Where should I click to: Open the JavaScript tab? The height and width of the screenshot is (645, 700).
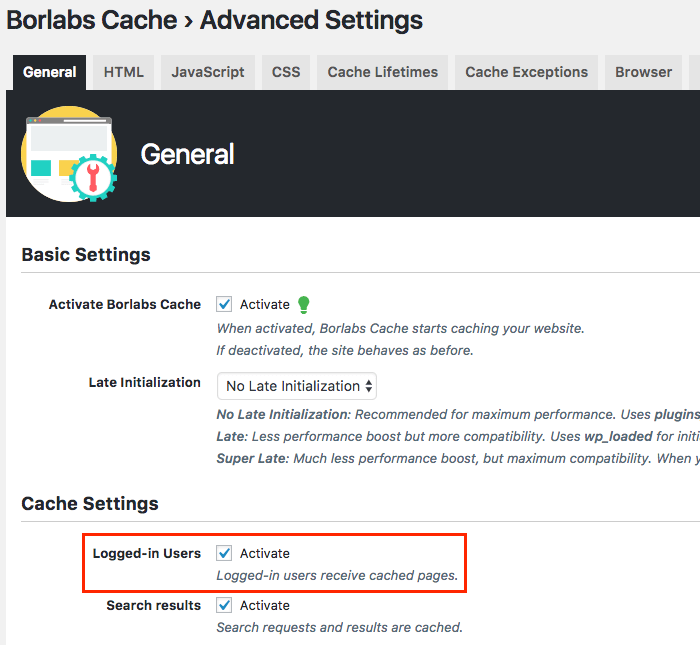[207, 72]
